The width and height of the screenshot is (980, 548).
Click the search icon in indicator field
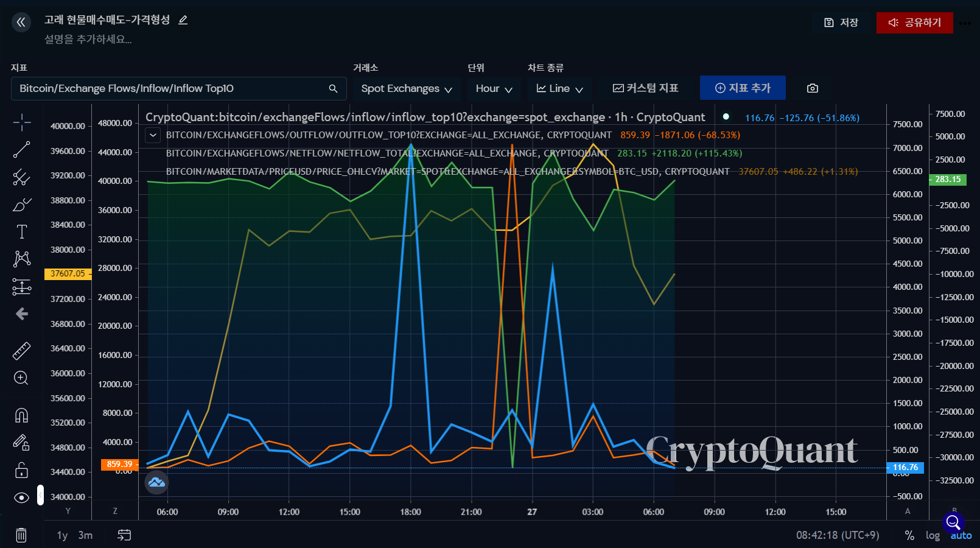pos(333,88)
